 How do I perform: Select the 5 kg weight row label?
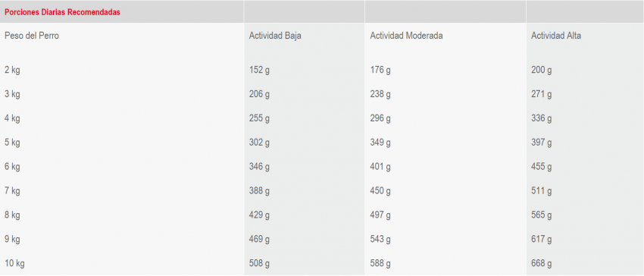pos(12,143)
